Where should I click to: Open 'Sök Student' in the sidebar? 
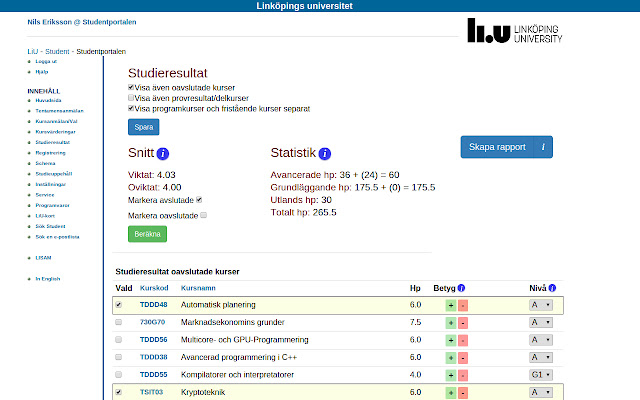pos(50,227)
